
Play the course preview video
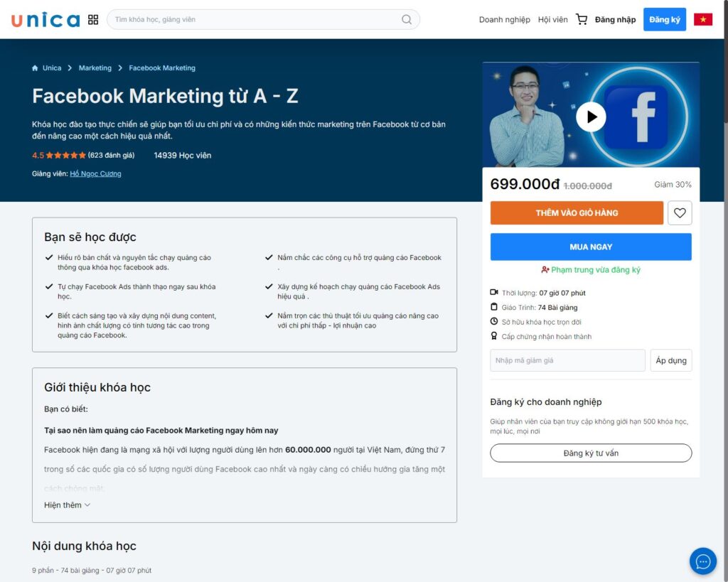[x=590, y=117]
